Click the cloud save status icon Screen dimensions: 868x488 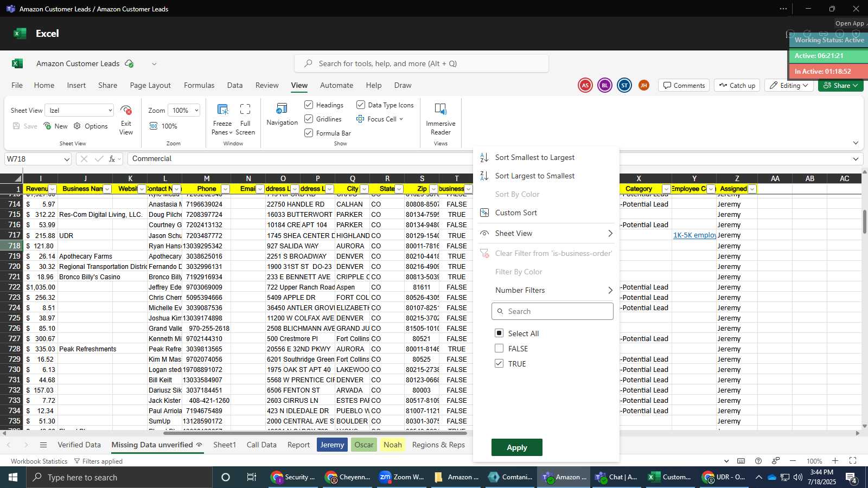click(129, 63)
